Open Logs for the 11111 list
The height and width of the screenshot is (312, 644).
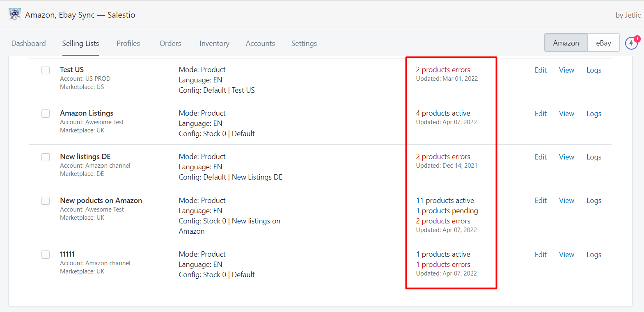594,255
